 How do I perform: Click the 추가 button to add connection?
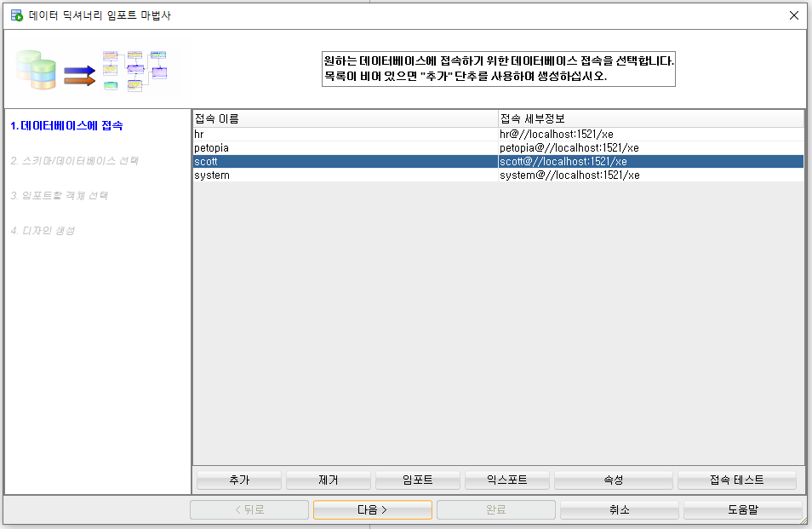pos(238,480)
